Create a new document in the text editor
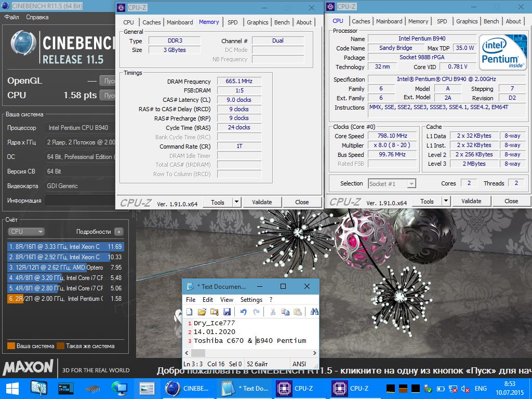The width and height of the screenshot is (532, 399). pos(190,312)
